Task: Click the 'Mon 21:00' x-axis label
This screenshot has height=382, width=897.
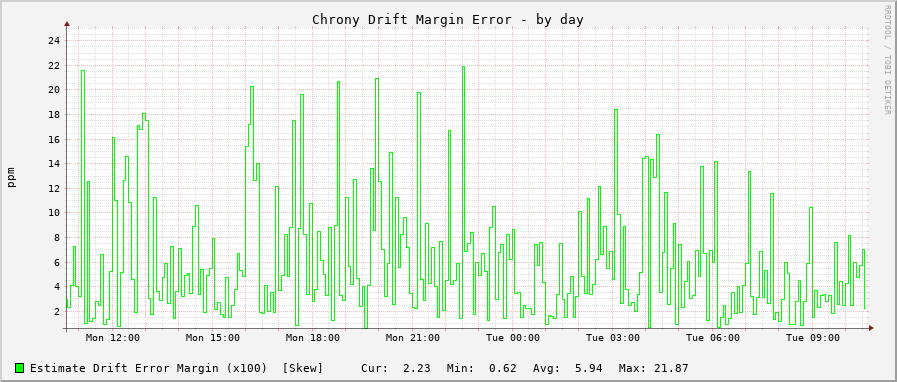Action: pos(413,338)
